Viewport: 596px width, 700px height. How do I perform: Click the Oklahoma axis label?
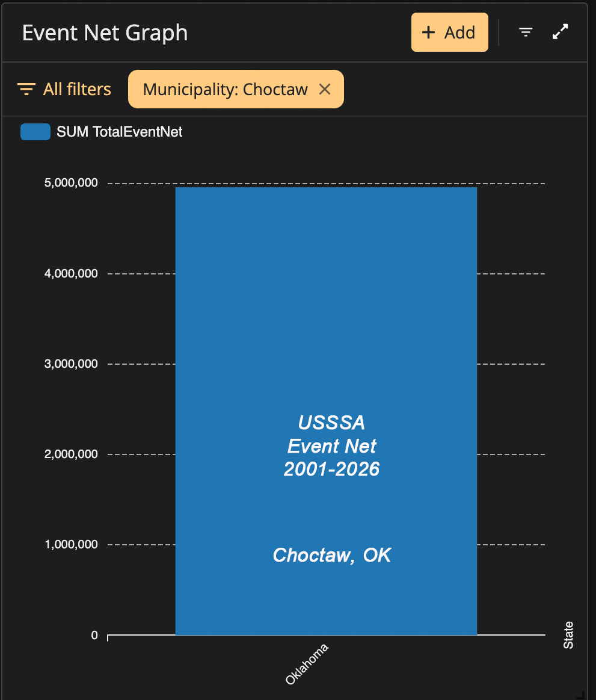(x=307, y=664)
